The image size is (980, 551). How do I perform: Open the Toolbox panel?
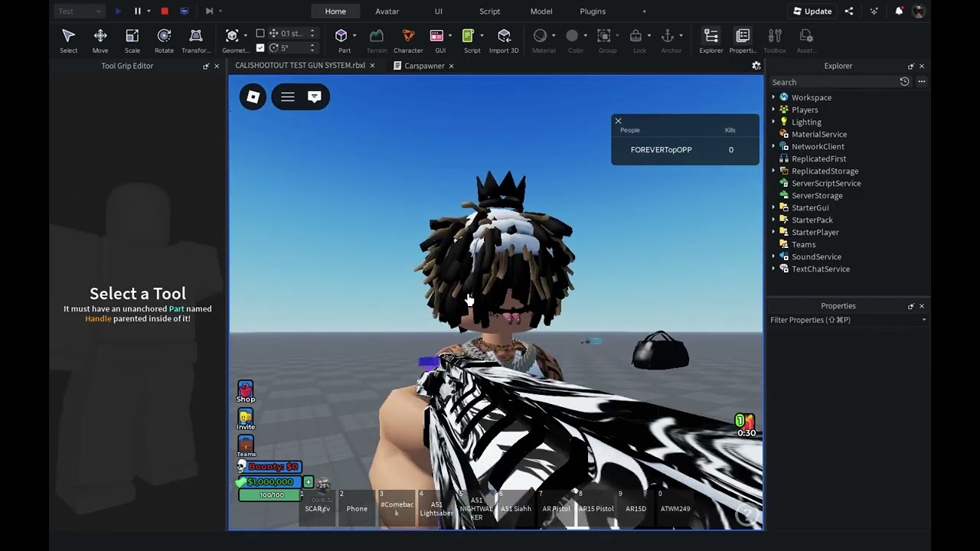click(775, 41)
